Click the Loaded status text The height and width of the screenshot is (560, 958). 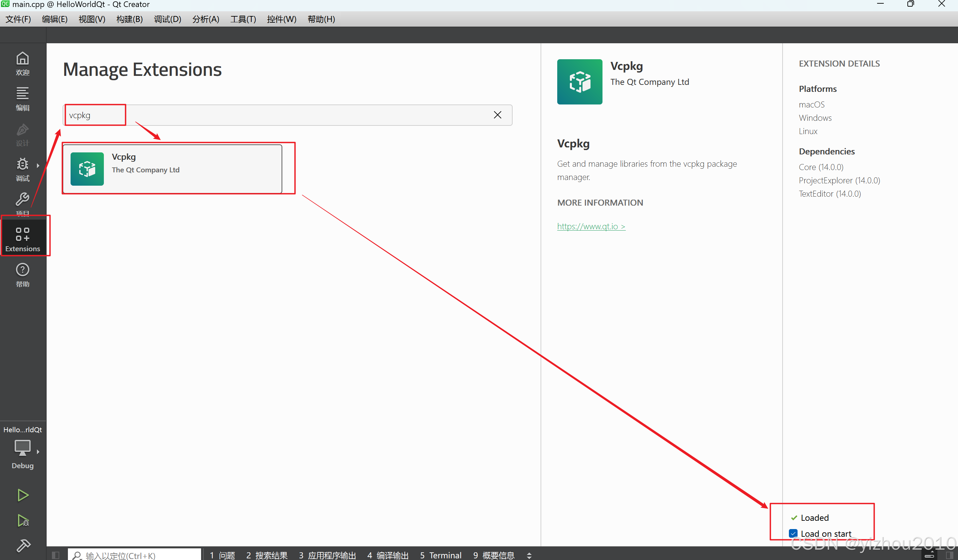pos(814,517)
